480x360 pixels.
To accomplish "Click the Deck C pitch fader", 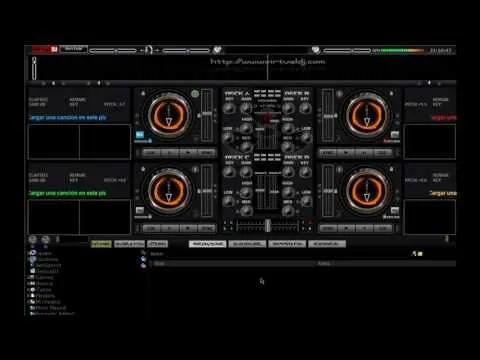I will 206,191.
